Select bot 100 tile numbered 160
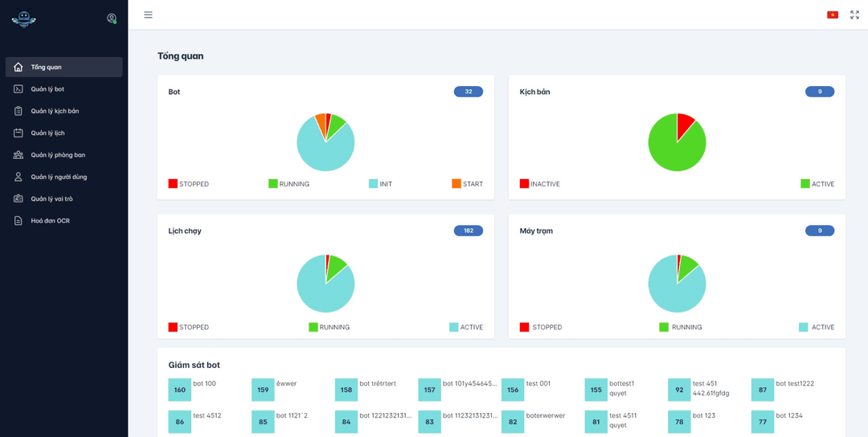Viewport: 868px width, 437px height. 180,390
